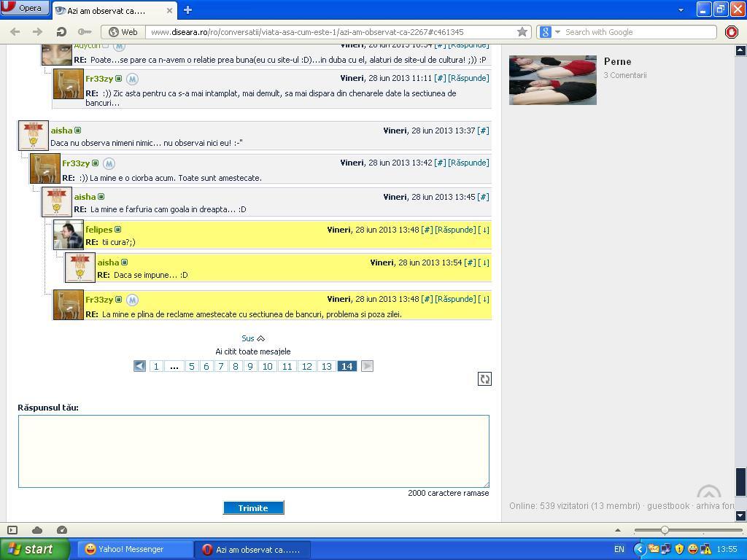
Task: Reload the page
Action: (x=61, y=32)
